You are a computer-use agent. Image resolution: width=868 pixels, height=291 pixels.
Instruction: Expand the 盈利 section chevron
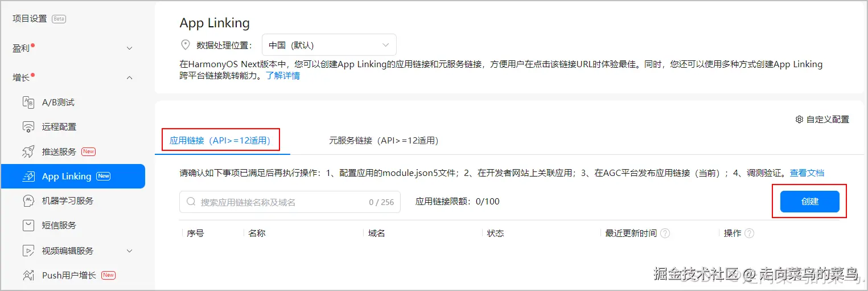click(x=129, y=48)
